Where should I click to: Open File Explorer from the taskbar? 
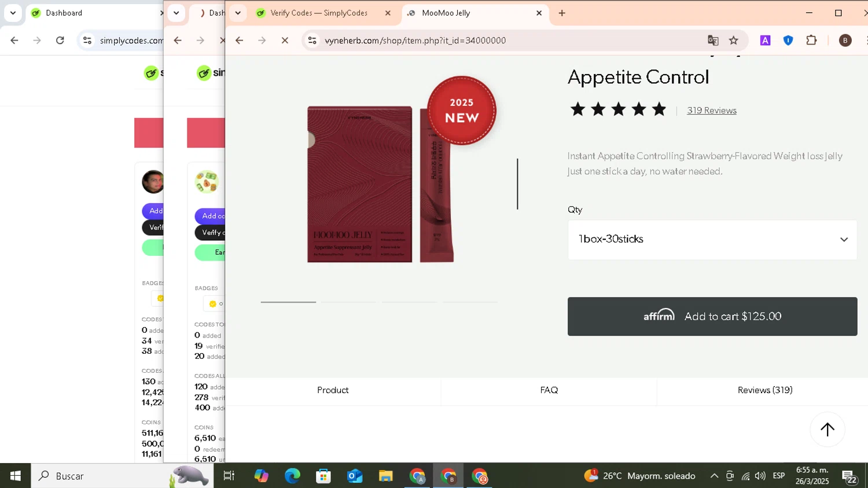[x=386, y=476]
